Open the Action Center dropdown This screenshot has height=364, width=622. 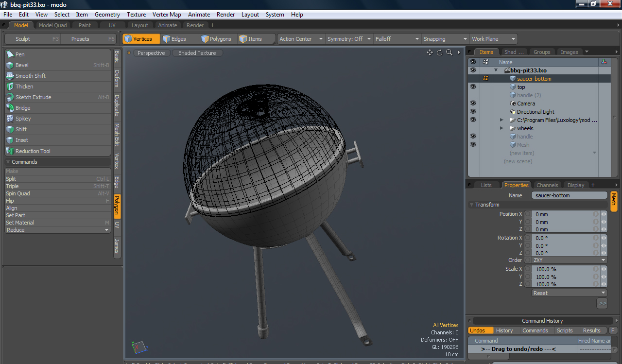point(301,39)
